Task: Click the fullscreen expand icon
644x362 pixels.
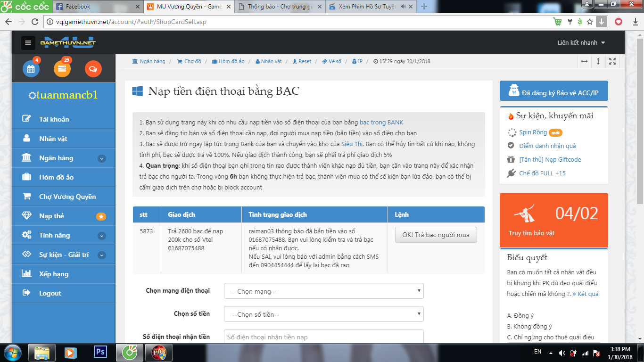Action: click(x=612, y=61)
